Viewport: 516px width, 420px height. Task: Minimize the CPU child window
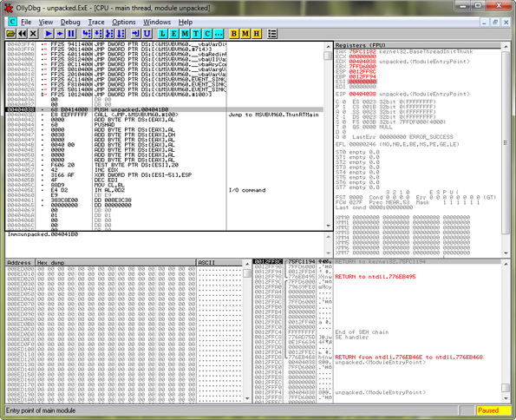point(484,22)
